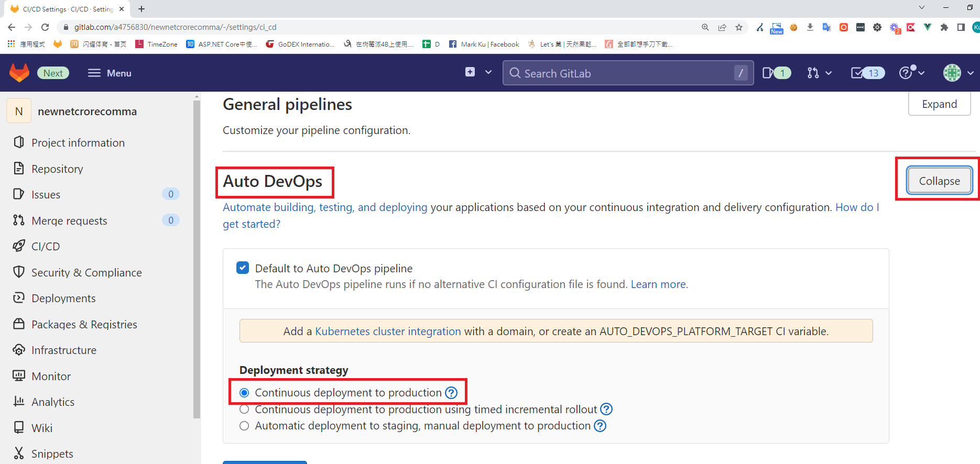Uncheck Default to Auto DevOps pipeline

click(243, 268)
